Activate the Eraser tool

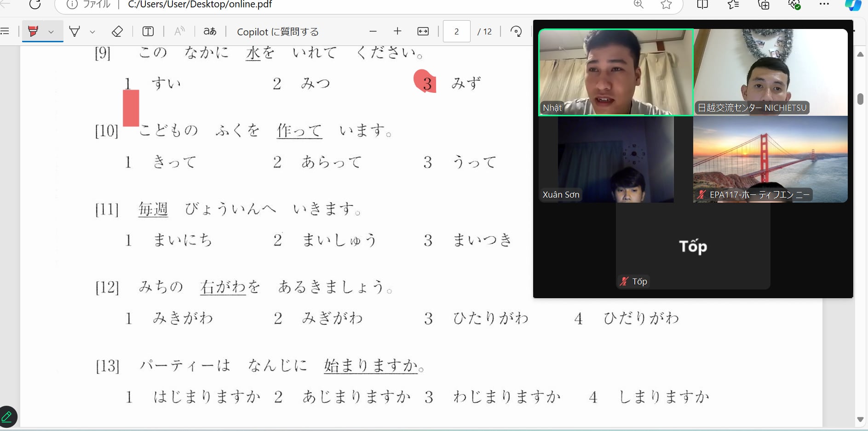117,31
